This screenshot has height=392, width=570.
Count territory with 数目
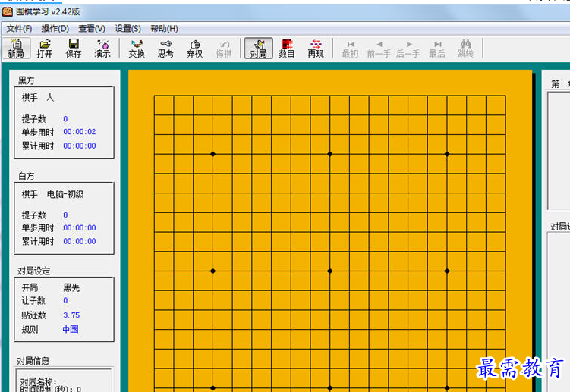287,49
